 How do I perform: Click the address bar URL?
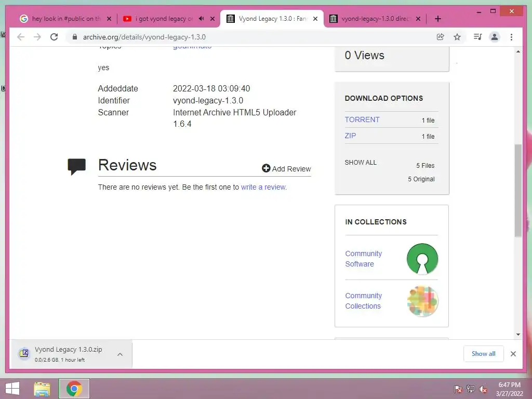click(x=144, y=37)
